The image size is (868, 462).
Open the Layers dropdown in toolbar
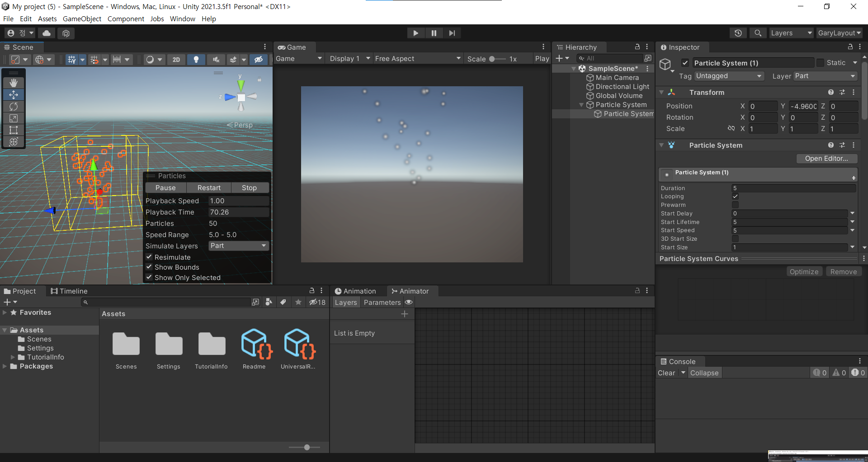[791, 33]
